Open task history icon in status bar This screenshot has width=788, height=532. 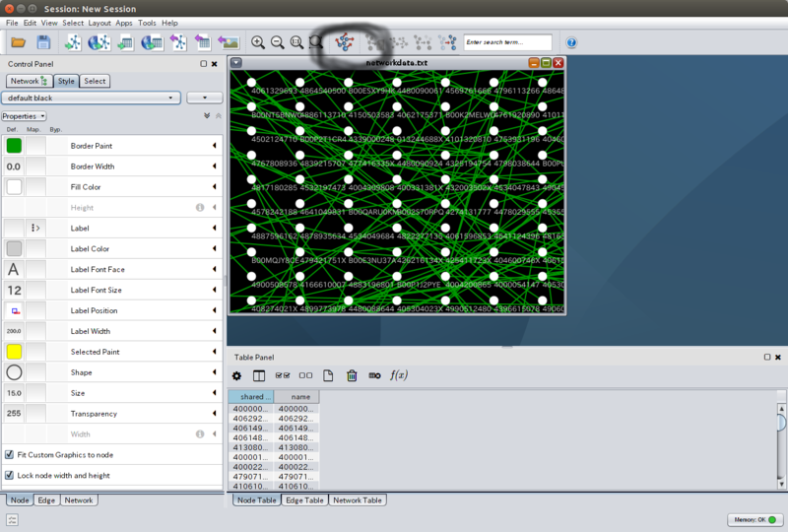click(13, 520)
